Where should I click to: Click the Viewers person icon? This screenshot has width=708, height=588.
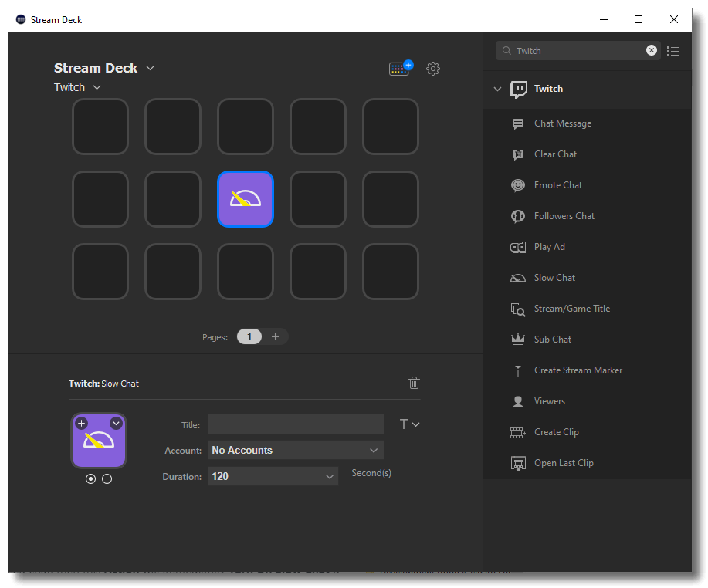tap(518, 401)
